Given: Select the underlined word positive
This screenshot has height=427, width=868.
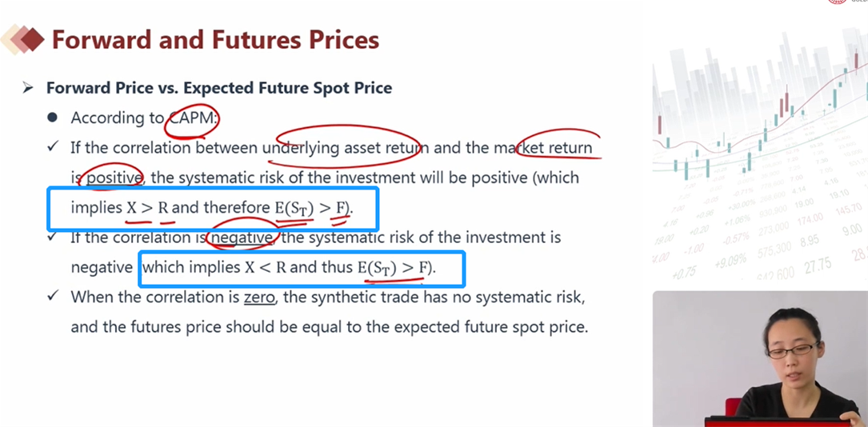Looking at the screenshot, I should click(x=114, y=178).
